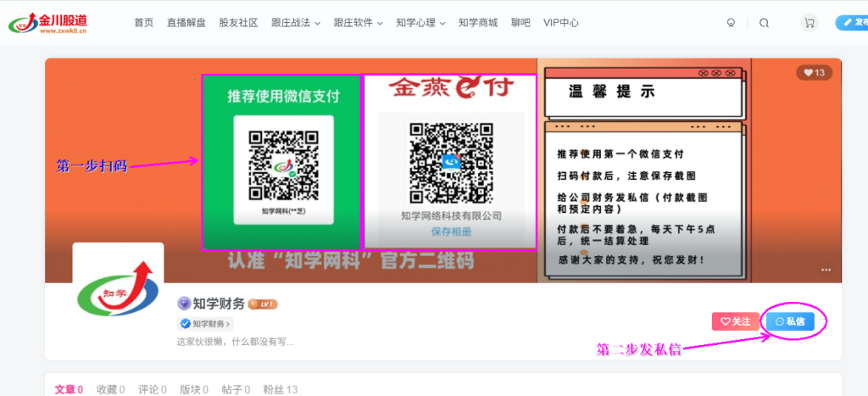Click the blue 发布 publish button
868x396 pixels.
coord(853,23)
